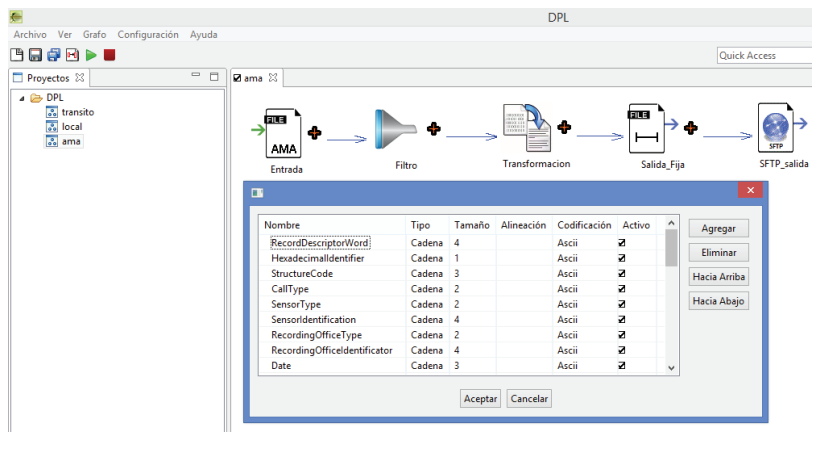Click the Transformacion node icon
The width and height of the screenshot is (820, 466).
pos(528,129)
